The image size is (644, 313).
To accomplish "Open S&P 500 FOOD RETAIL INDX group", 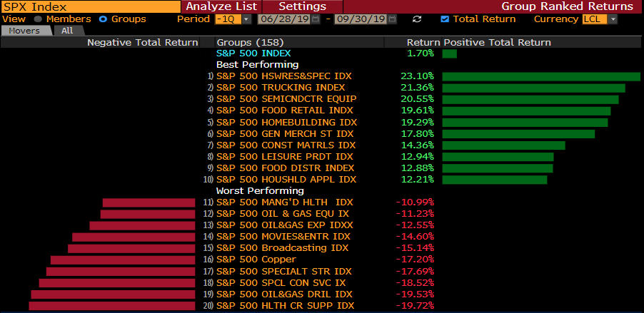I will [x=285, y=111].
